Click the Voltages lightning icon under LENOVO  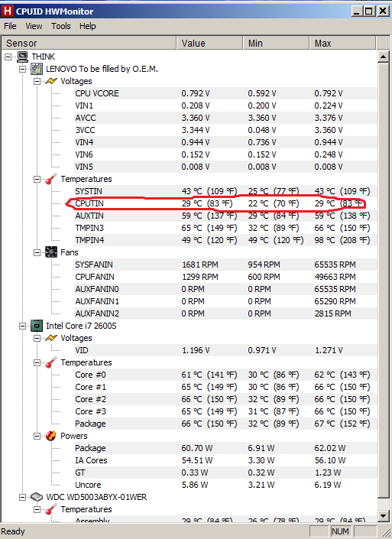51,81
